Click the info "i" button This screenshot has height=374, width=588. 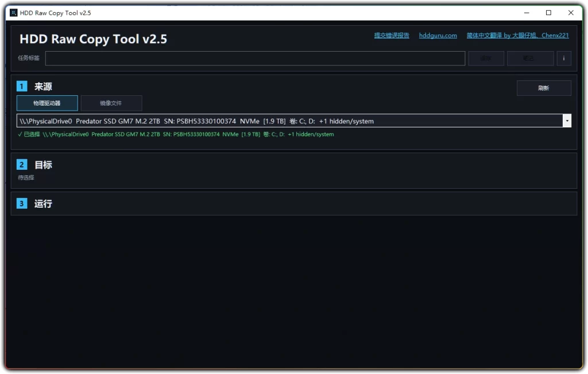point(563,58)
